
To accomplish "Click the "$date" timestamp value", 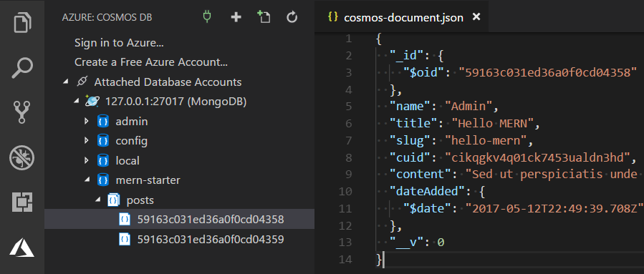I will [554, 208].
